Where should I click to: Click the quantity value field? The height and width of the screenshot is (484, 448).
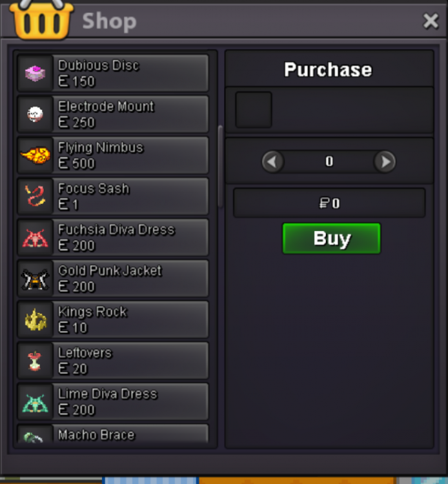(329, 161)
